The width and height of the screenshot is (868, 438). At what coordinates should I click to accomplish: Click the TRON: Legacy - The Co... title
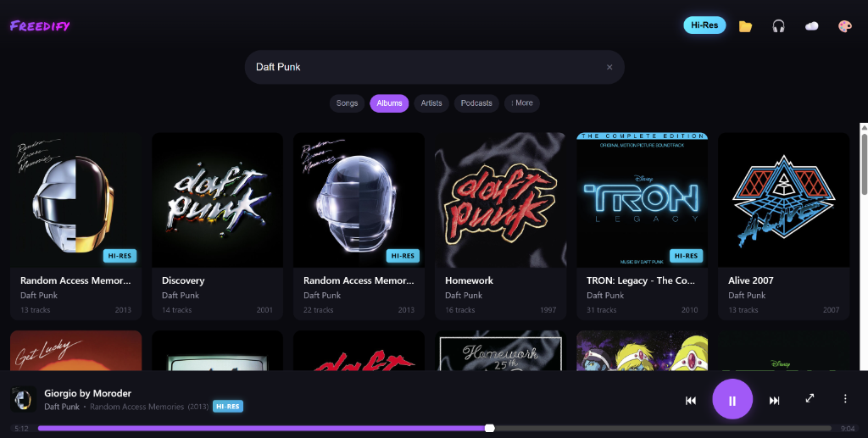click(641, 280)
